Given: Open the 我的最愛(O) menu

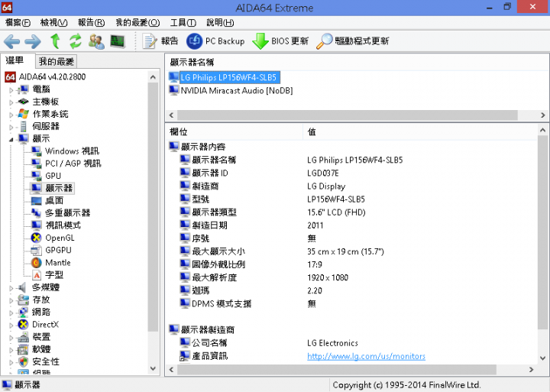Looking at the screenshot, I should [x=137, y=23].
